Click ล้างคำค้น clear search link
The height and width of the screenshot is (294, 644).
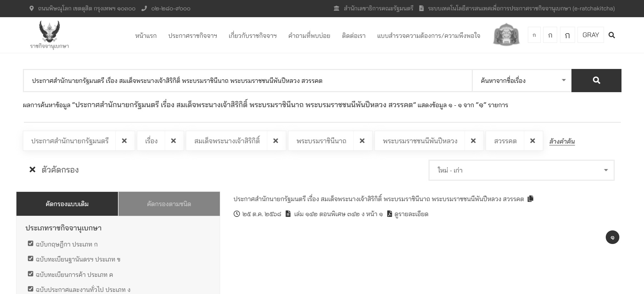(562, 141)
